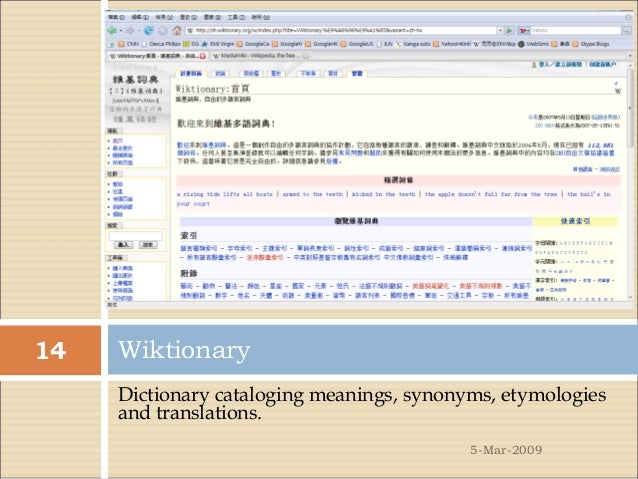Open the DG bookmark
638x479 pixels.
191,44
